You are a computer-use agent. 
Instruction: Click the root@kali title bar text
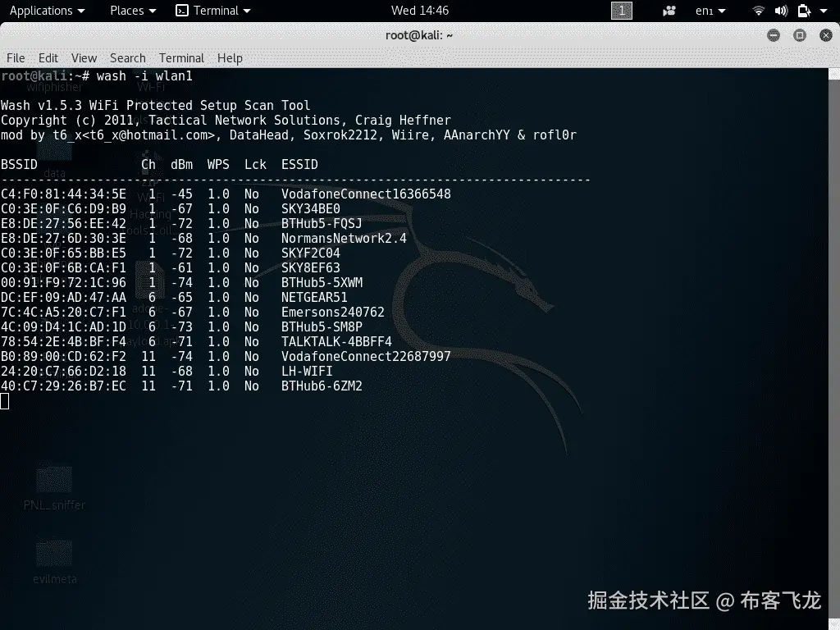419,35
